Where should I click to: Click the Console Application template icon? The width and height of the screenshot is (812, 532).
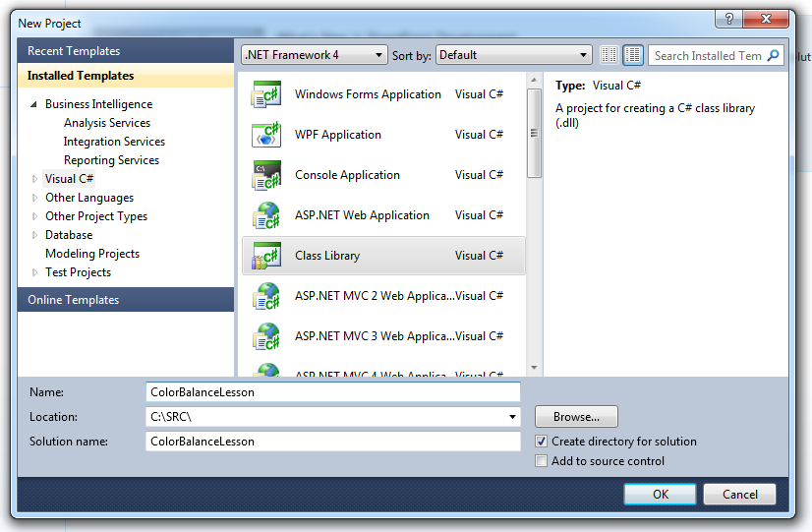pyautogui.click(x=266, y=175)
